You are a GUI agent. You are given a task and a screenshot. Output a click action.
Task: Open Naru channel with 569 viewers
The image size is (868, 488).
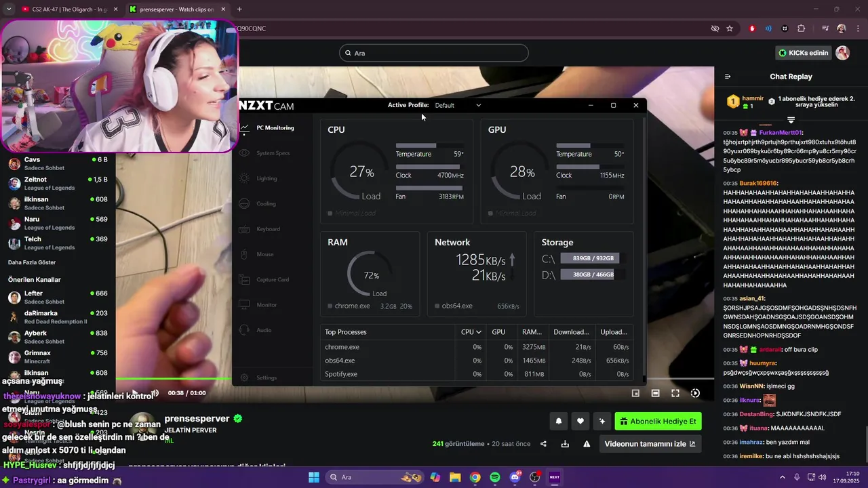coord(58,223)
